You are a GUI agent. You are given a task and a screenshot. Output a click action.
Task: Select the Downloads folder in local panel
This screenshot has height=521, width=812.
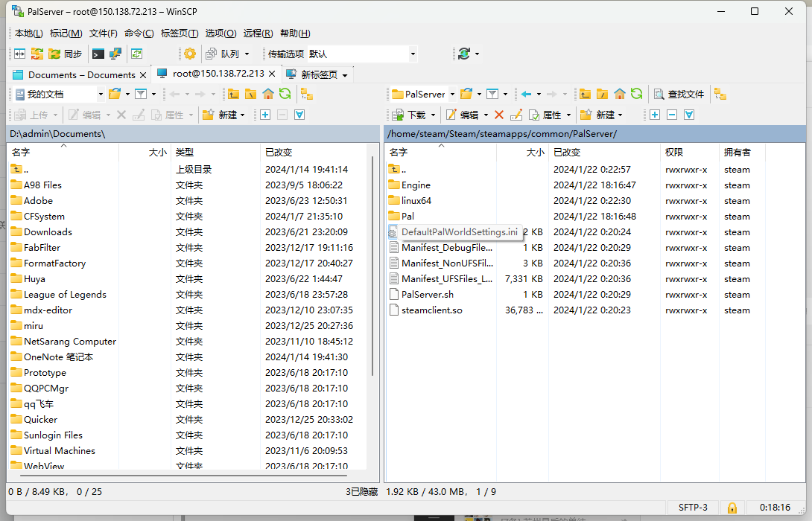pyautogui.click(x=48, y=231)
